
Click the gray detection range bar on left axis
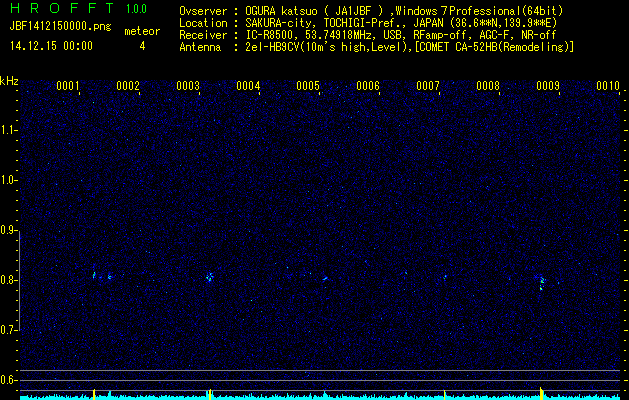(20, 280)
